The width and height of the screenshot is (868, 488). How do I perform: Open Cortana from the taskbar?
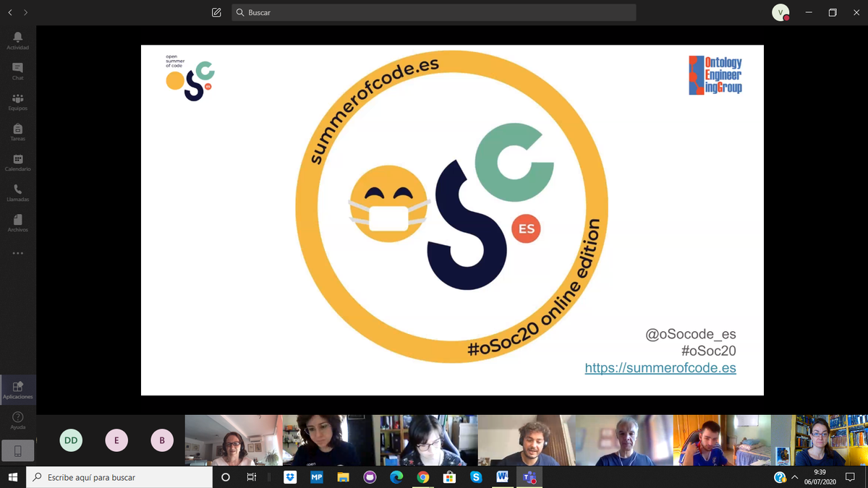click(226, 477)
